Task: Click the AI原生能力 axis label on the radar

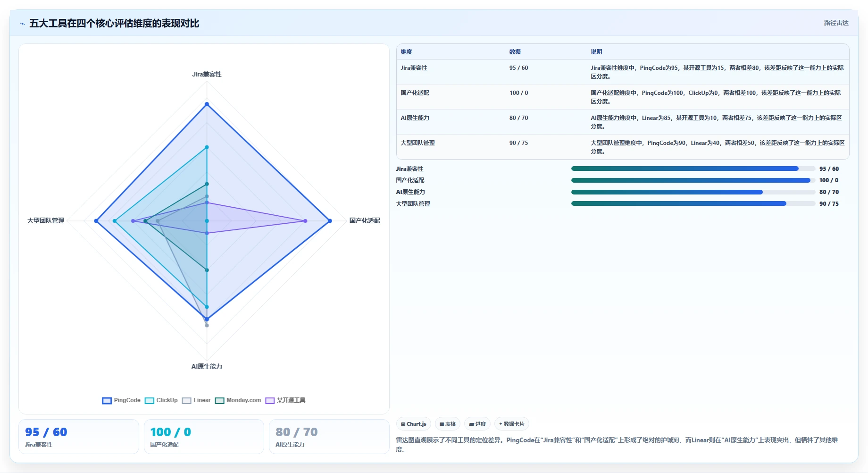Action: coord(207,366)
